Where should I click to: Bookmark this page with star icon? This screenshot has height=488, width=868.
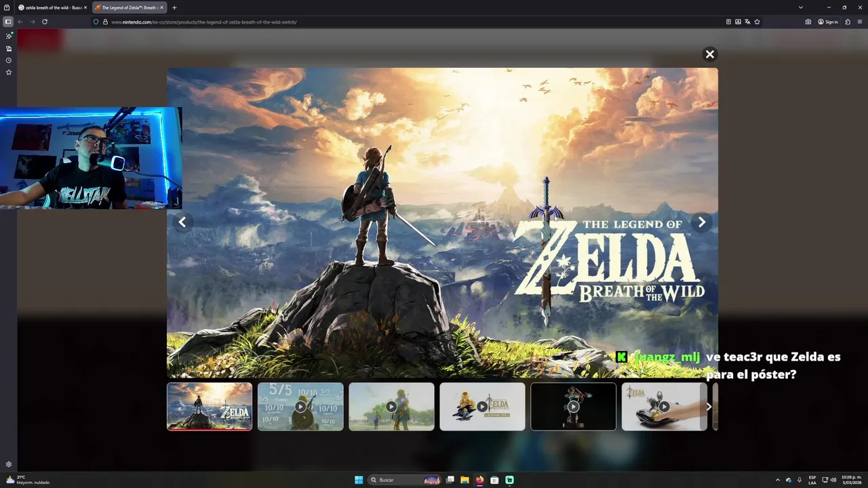(757, 22)
